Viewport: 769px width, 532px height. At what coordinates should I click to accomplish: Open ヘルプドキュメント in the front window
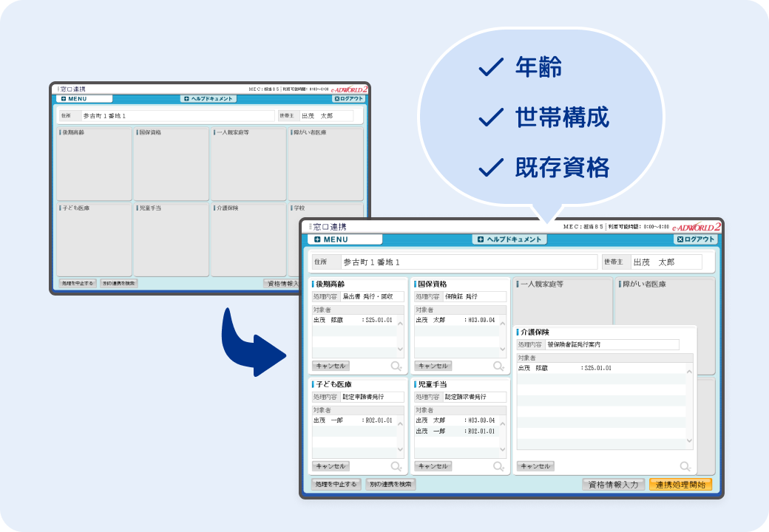click(x=509, y=239)
